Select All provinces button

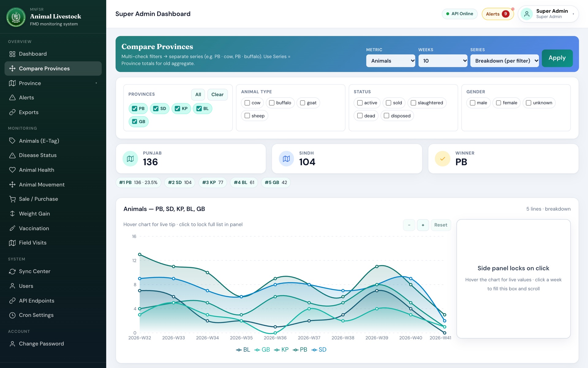pos(198,94)
